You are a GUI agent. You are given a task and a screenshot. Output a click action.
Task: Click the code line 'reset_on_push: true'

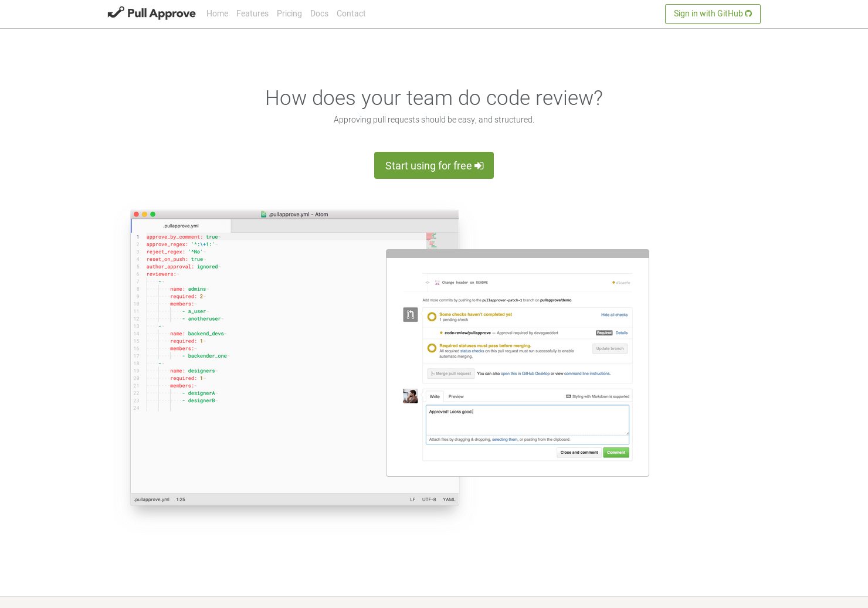175,259
